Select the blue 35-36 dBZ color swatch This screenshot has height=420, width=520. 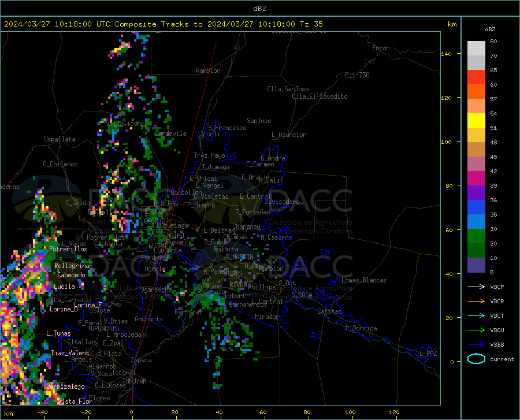476,207
